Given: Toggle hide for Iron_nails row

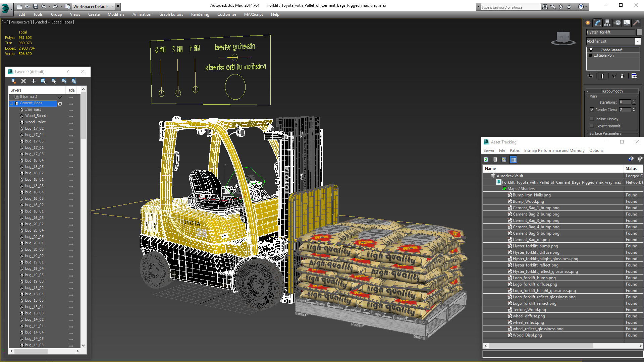Looking at the screenshot, I should click(71, 110).
